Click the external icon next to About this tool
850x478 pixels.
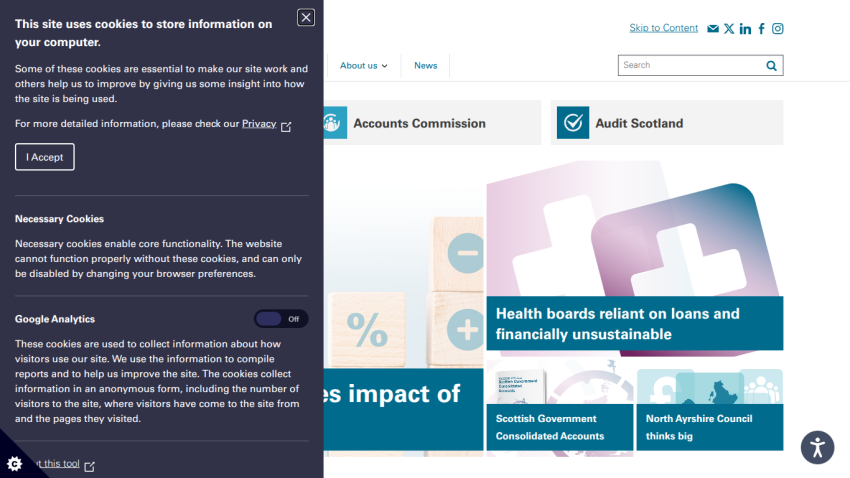89,466
